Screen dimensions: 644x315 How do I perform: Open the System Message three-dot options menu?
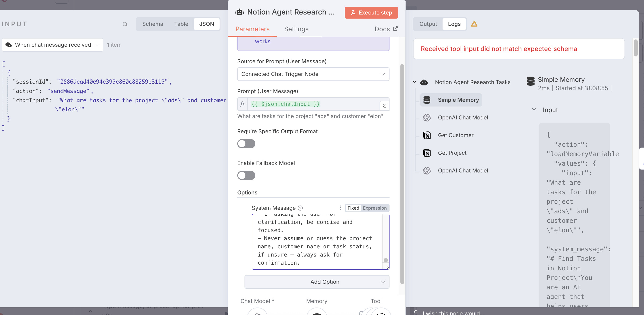point(340,208)
